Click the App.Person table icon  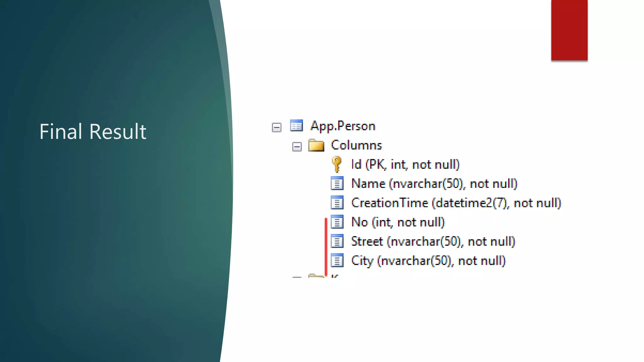click(296, 126)
